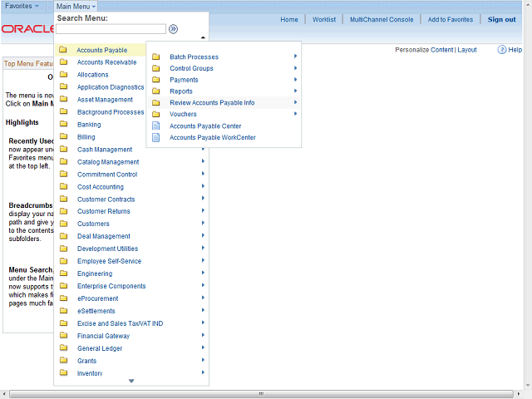
Task: Click the search go arrow button
Action: click(x=174, y=29)
